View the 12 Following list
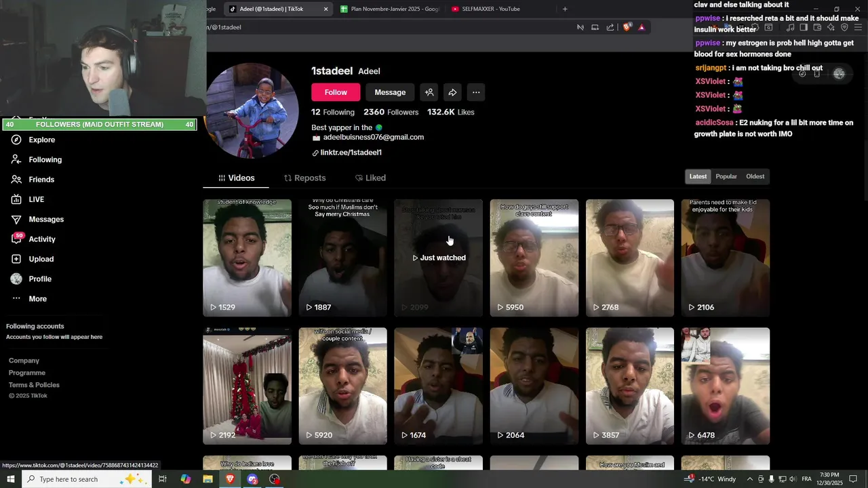 [333, 112]
